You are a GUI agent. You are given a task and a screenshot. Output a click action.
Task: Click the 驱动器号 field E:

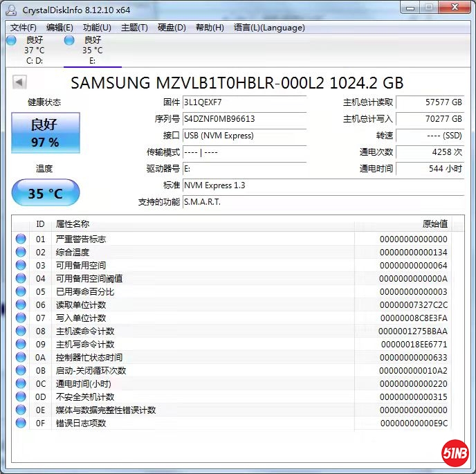(244, 169)
